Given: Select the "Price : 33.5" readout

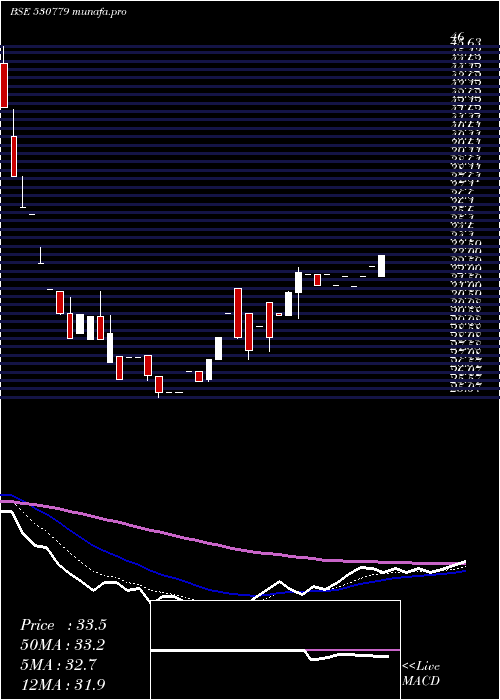Looking at the screenshot, I should [63, 625].
